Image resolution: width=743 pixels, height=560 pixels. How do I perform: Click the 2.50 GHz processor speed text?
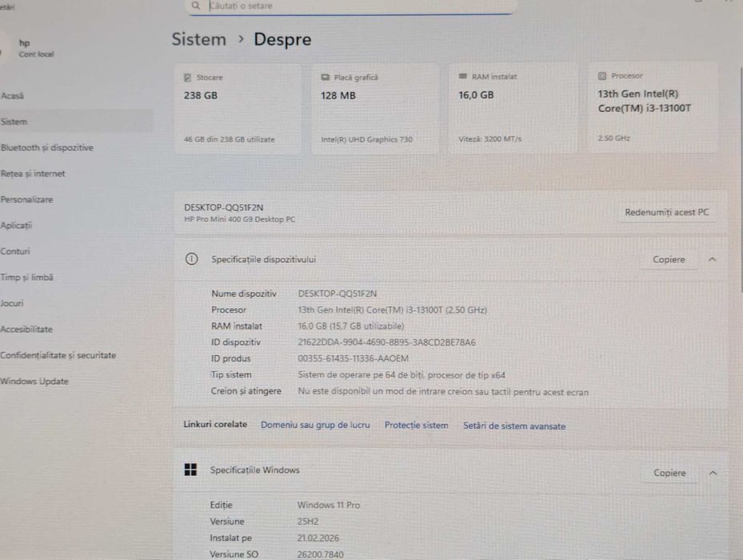tap(613, 138)
